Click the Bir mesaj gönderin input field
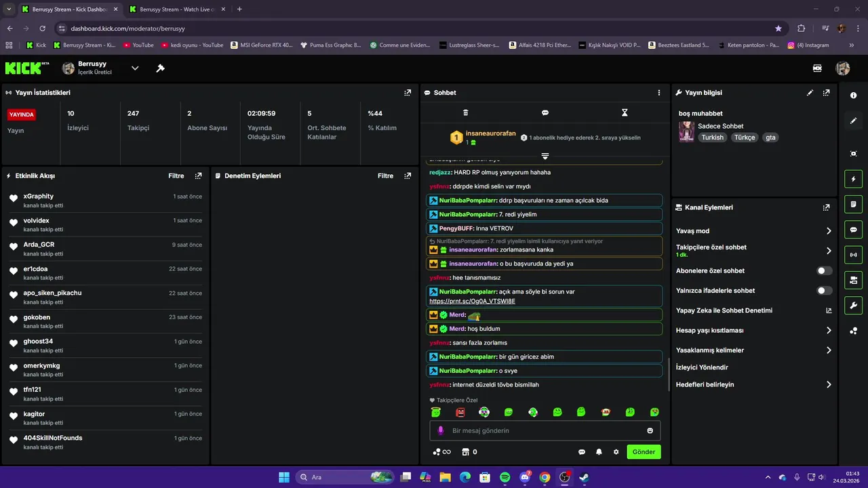This screenshot has height=488, width=868. (545, 431)
